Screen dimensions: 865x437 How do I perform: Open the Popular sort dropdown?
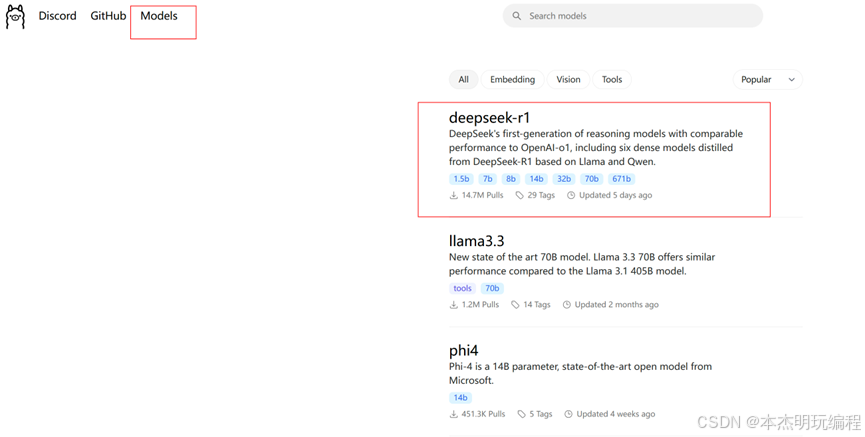click(767, 79)
